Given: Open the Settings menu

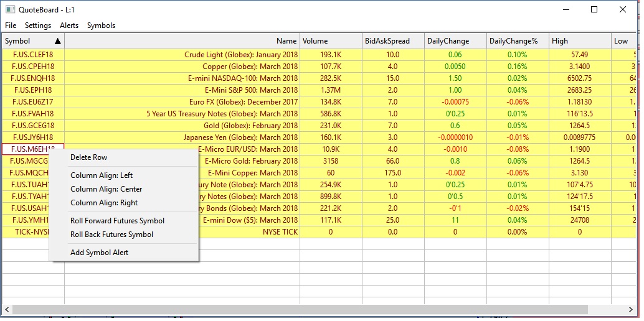Looking at the screenshot, I should pyautogui.click(x=38, y=26).
